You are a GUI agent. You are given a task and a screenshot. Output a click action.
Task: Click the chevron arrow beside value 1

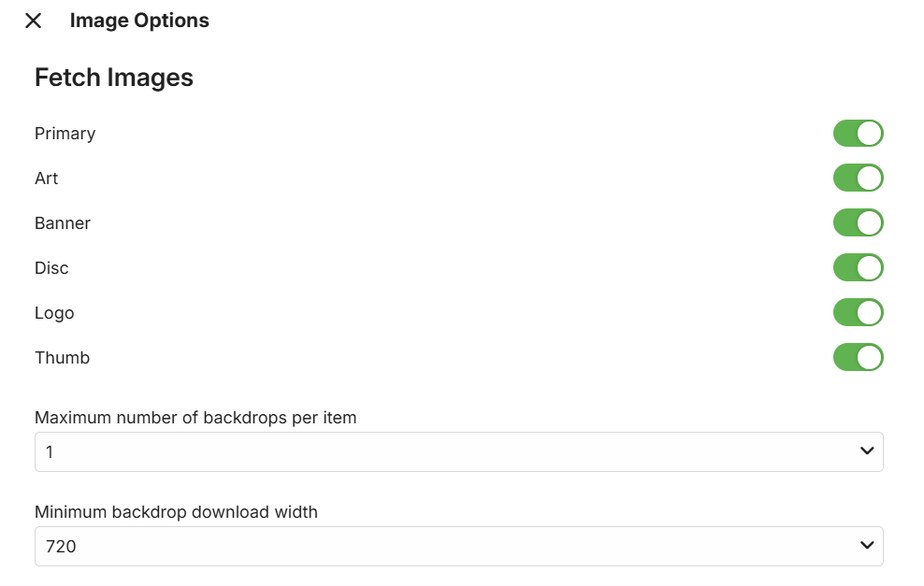click(866, 452)
